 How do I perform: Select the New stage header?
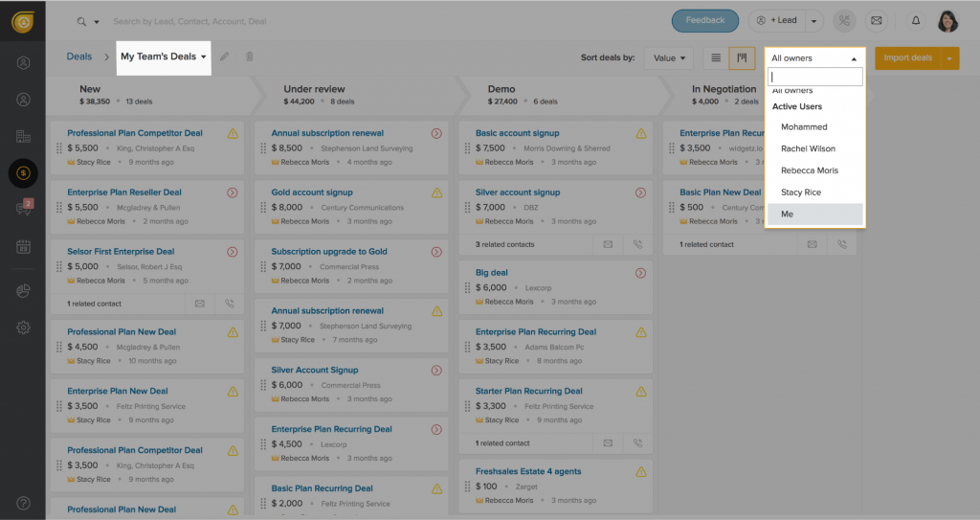[x=150, y=95]
